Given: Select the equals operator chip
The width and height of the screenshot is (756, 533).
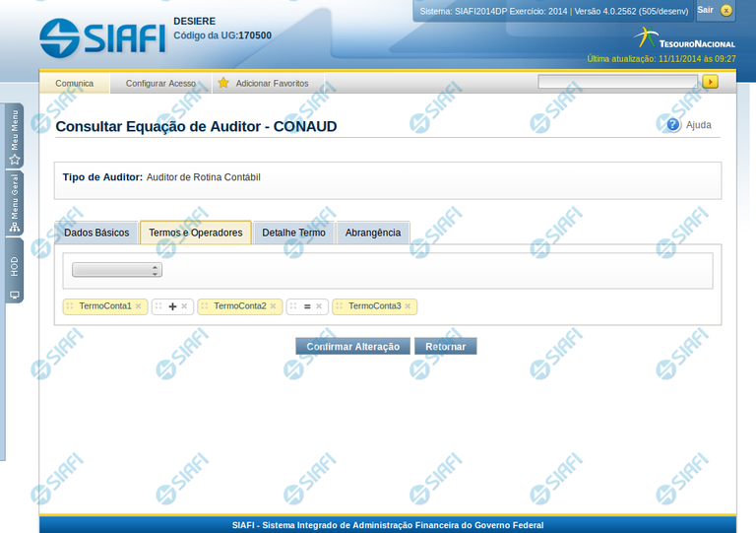Looking at the screenshot, I should click(307, 306).
